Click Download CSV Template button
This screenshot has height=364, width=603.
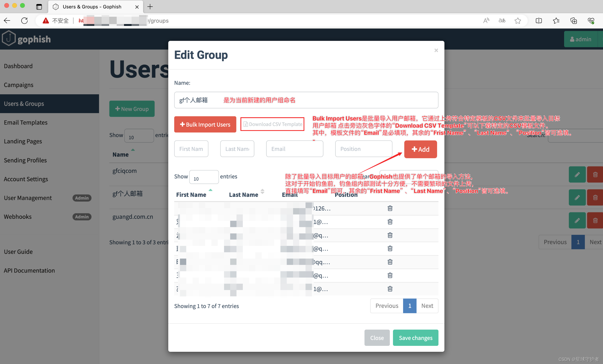(x=272, y=124)
